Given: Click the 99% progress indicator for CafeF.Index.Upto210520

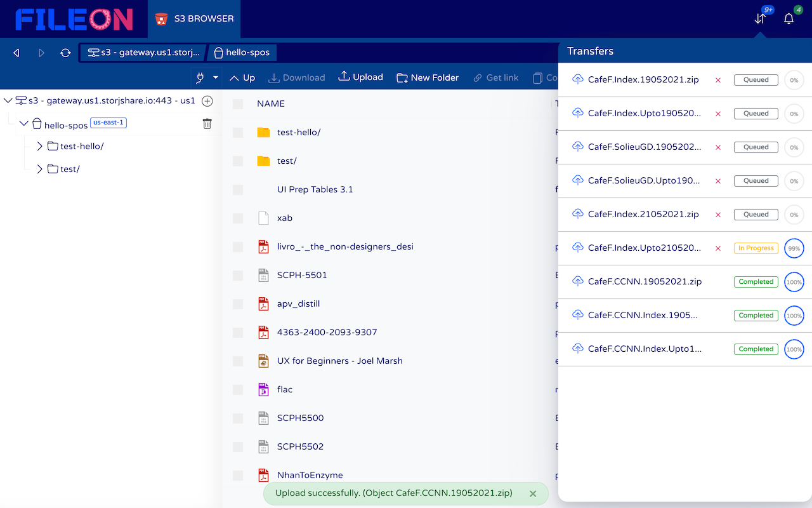Looking at the screenshot, I should (794, 248).
